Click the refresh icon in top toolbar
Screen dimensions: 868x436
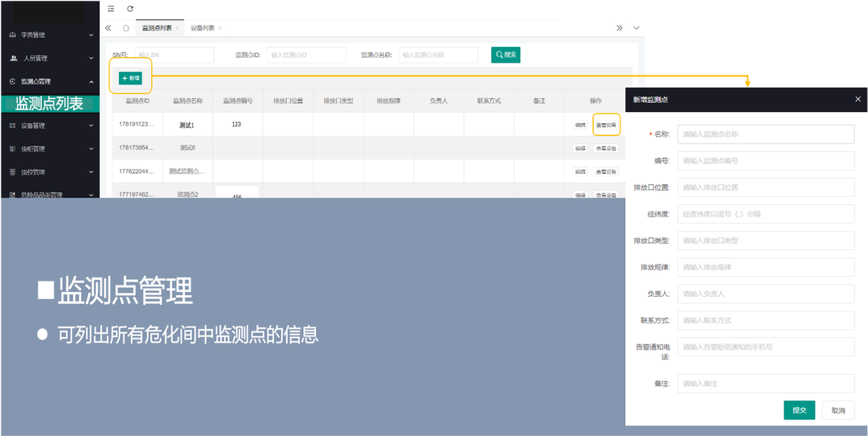click(x=130, y=9)
